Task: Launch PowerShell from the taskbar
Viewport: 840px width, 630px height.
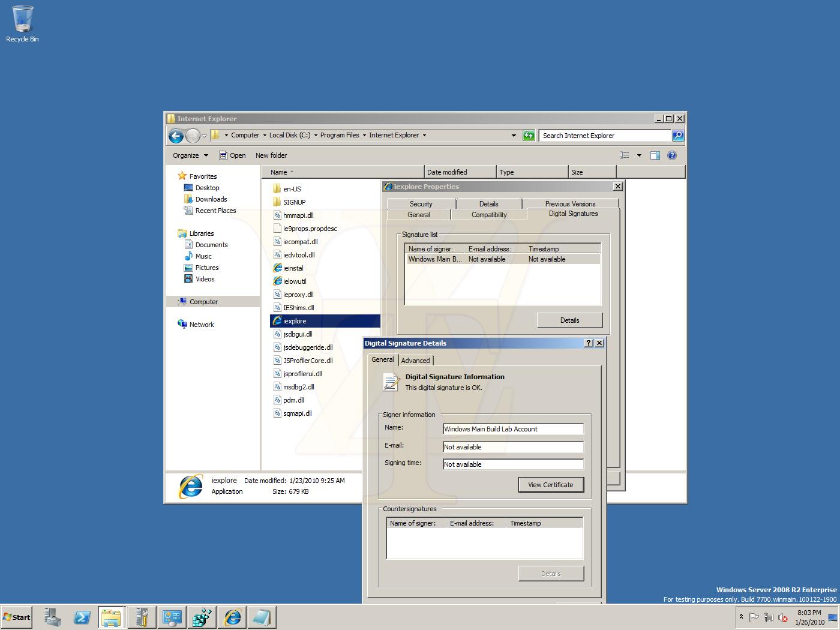Action: click(x=82, y=617)
